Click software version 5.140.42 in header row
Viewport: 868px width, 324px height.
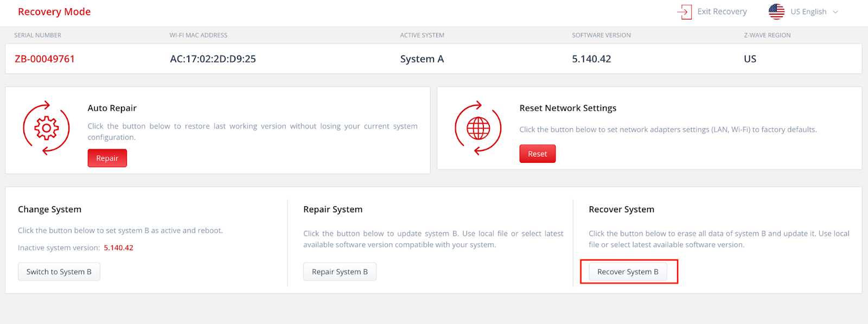(591, 59)
